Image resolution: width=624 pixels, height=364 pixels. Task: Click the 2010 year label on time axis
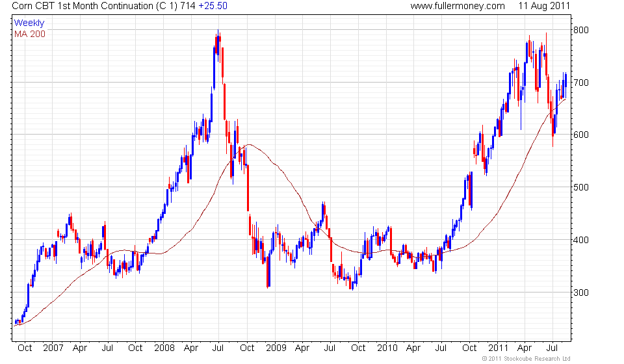click(387, 348)
